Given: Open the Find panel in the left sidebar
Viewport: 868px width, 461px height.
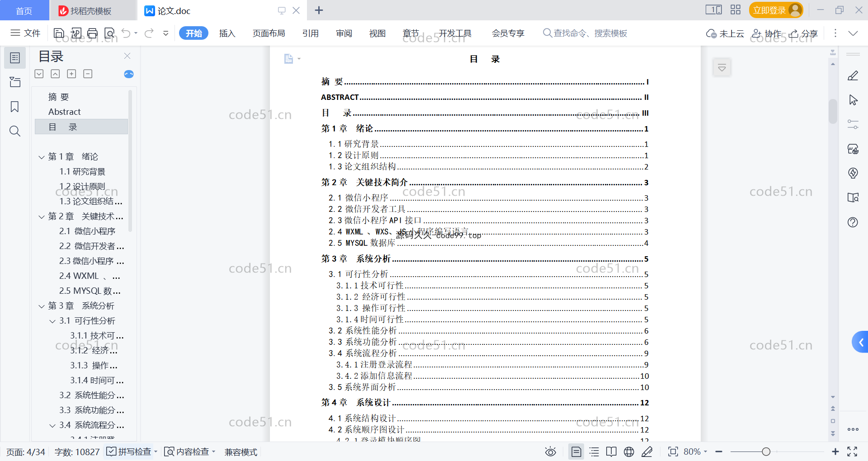Looking at the screenshot, I should 15,131.
